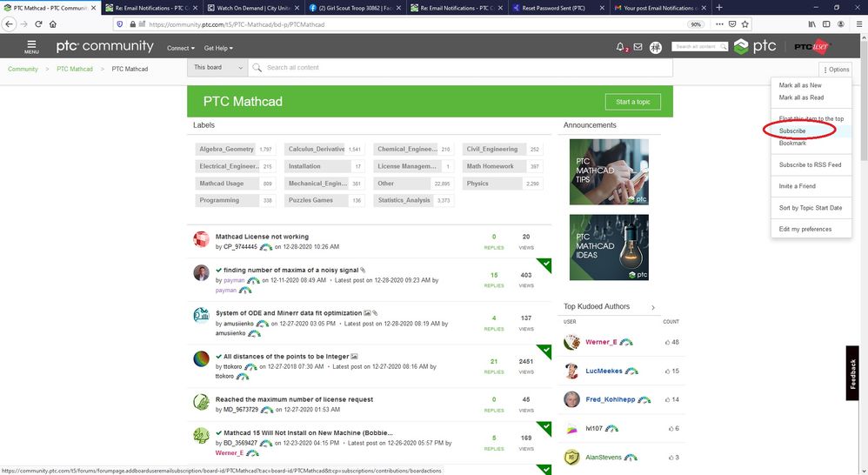This screenshot has width=868, height=475.
Task: Open System of ODE and Minerr topic
Action: pyautogui.click(x=289, y=313)
